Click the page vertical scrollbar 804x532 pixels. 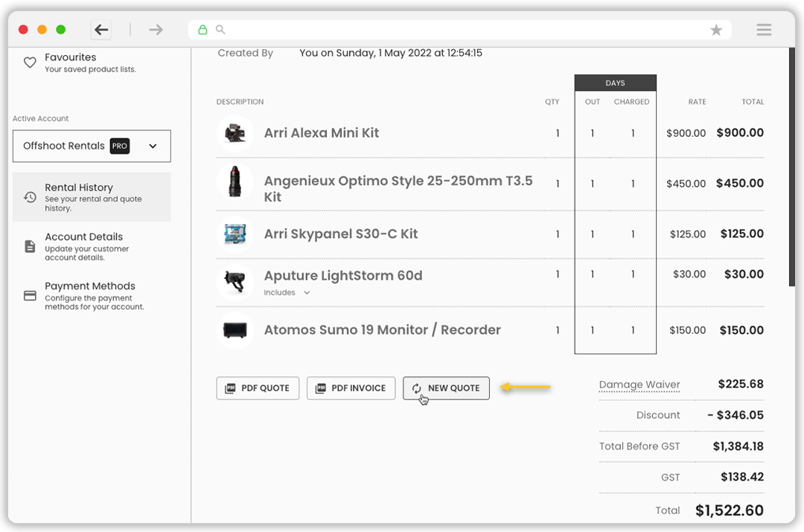pos(791,167)
